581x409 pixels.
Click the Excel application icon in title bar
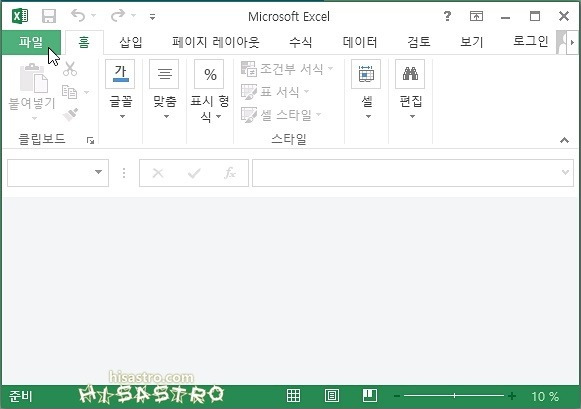(20, 16)
